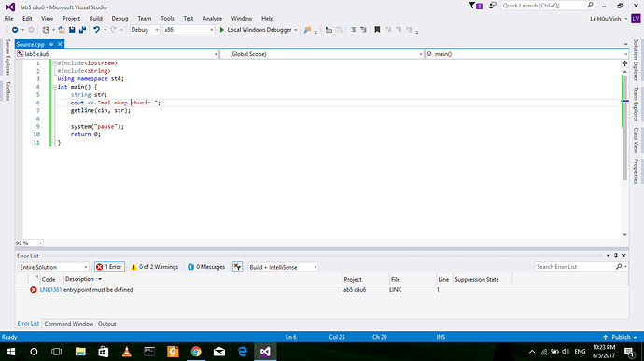Click the Navigate Backward arrow icon
The image size is (644, 361).
pyautogui.click(x=15, y=30)
